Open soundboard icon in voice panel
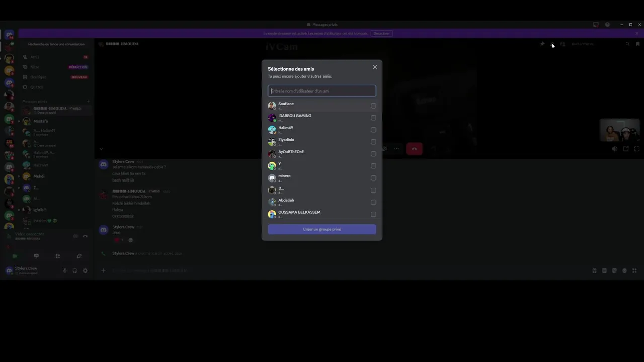This screenshot has width=644, height=362. (79, 256)
